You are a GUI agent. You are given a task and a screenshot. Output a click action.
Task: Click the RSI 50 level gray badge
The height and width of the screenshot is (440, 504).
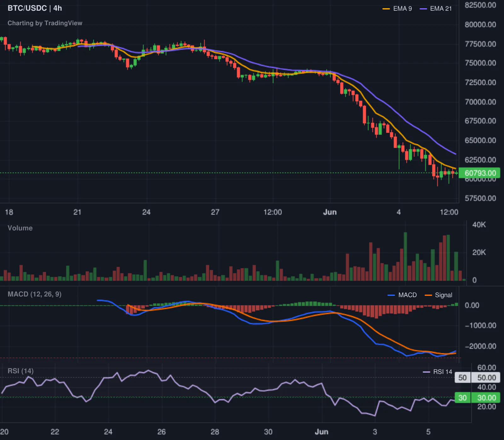coord(462,378)
